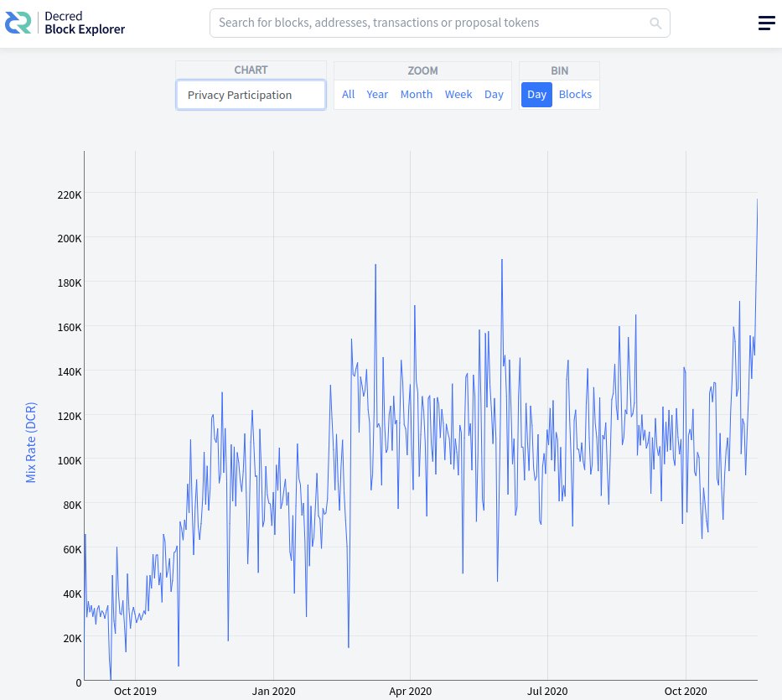Click the Decred logo icon

(x=18, y=23)
